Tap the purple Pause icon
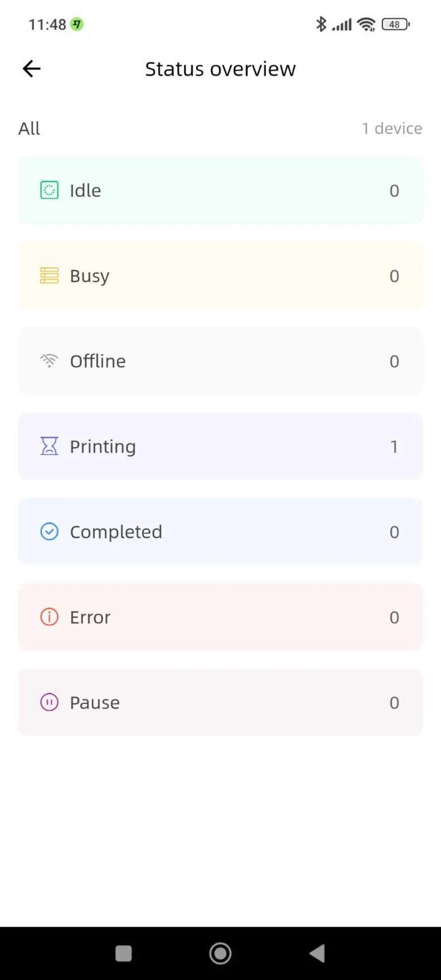The width and height of the screenshot is (441, 980). coord(49,702)
